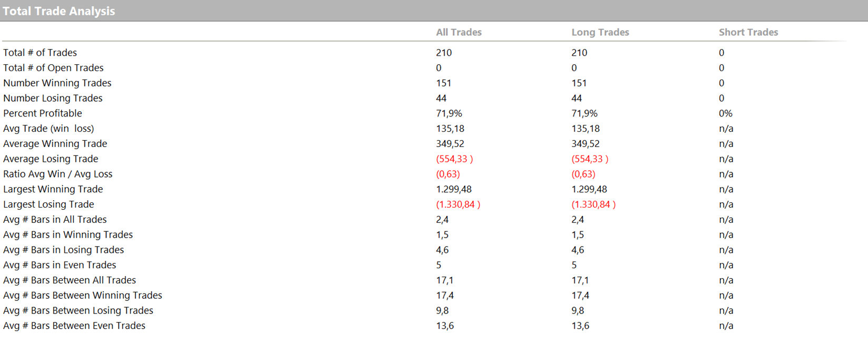The height and width of the screenshot is (342, 868).
Task: Click the Largest Winning Trade row label
Action: coord(53,189)
